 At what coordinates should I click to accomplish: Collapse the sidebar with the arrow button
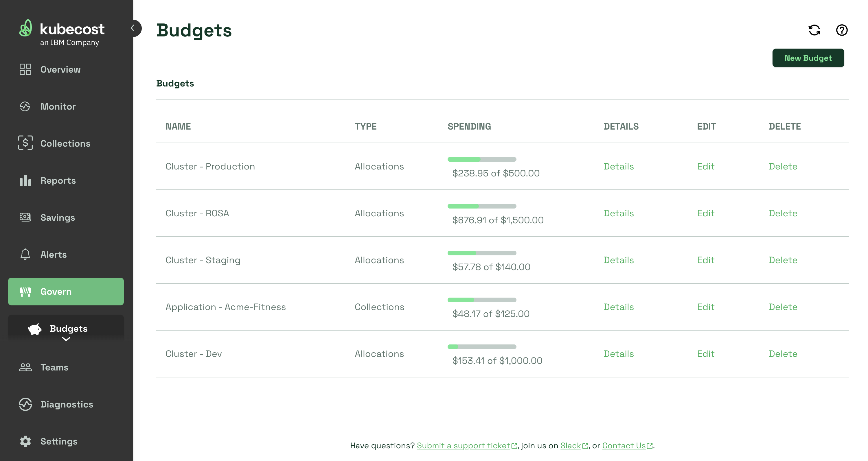pyautogui.click(x=133, y=28)
